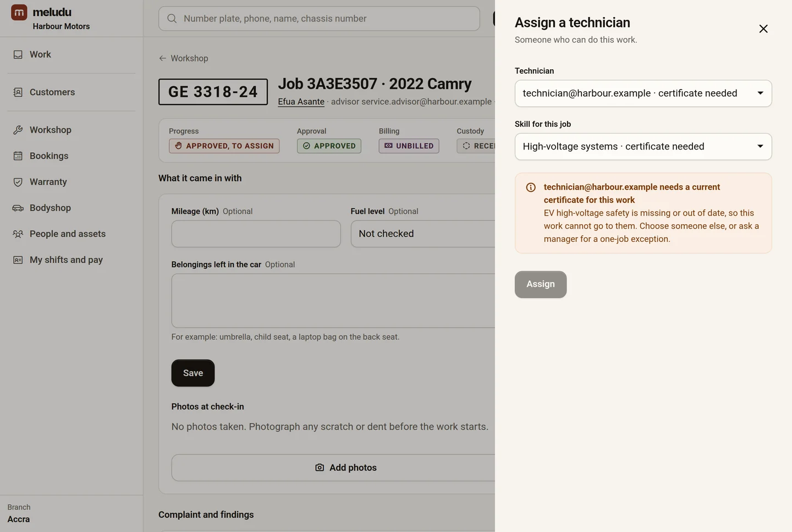Click the Warranty shield icon
The image size is (792, 532).
tap(18, 182)
